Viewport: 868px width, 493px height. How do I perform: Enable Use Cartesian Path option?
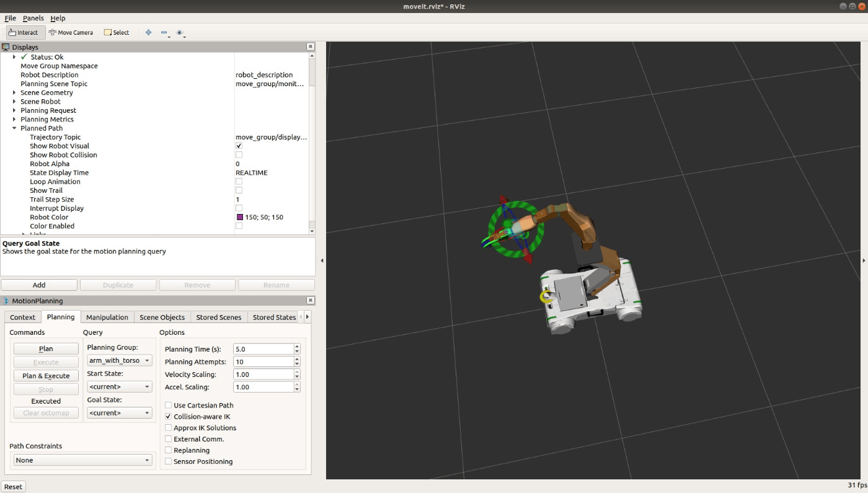pyautogui.click(x=169, y=406)
